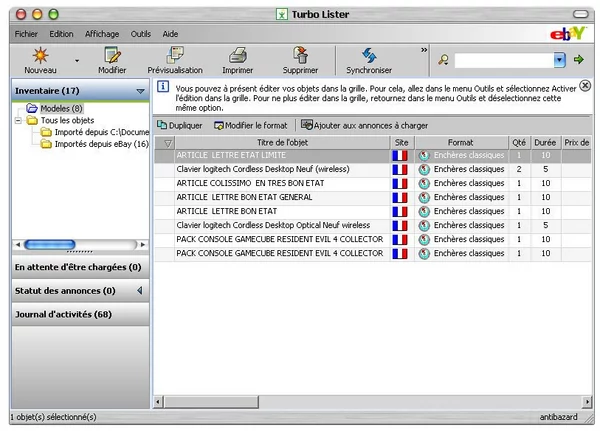Select the ARTICLE LETTRE BON ETAT row
The image size is (600, 431).
click(373, 211)
